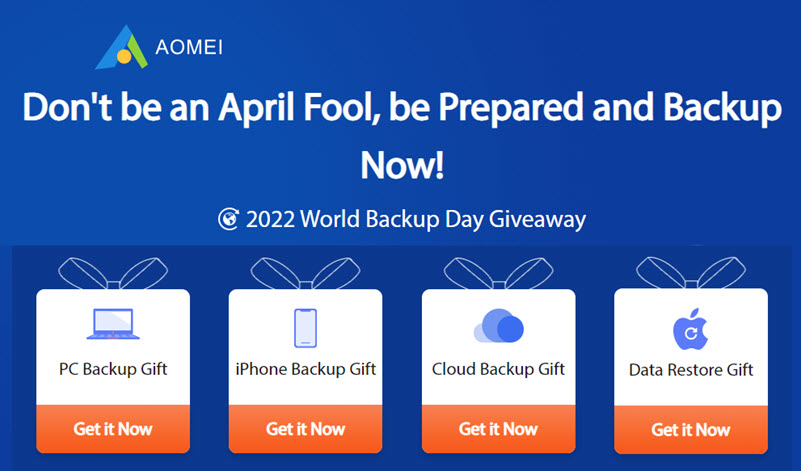Image resolution: width=801 pixels, height=471 pixels.
Task: Click the 2022 World Backup Day Giveaway text
Action: click(415, 219)
